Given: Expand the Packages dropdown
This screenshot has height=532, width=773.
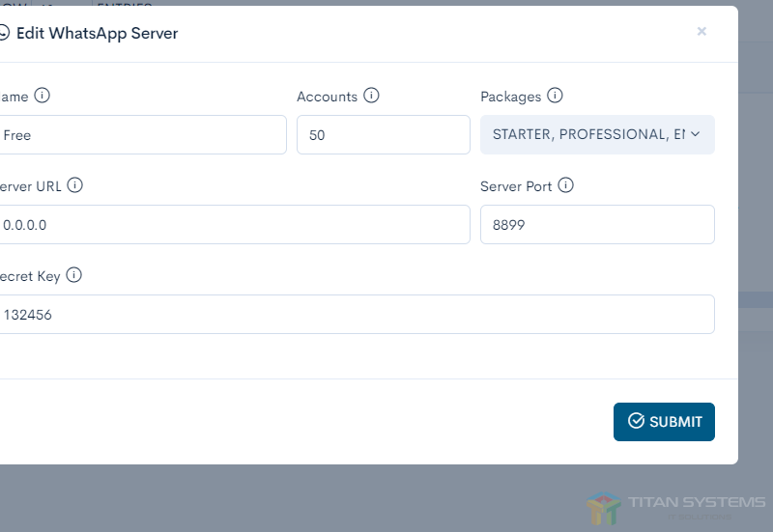Looking at the screenshot, I should (597, 135).
